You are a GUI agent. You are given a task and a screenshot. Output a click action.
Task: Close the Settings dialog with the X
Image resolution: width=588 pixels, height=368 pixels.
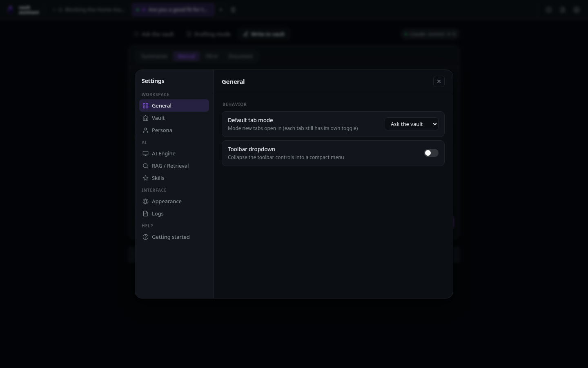coord(439,81)
